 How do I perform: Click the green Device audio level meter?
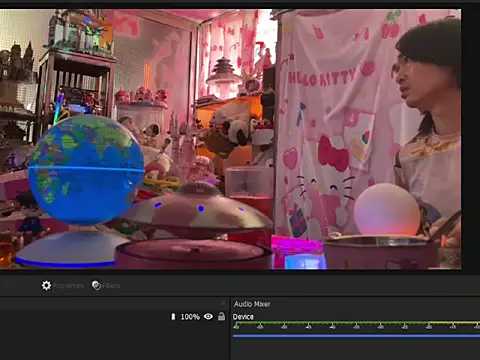point(356,323)
